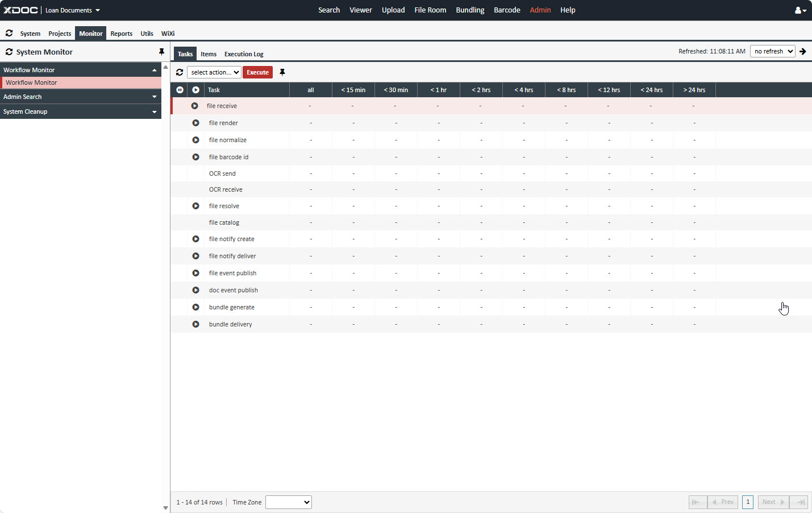Open the Time Zone selector

pos(288,502)
